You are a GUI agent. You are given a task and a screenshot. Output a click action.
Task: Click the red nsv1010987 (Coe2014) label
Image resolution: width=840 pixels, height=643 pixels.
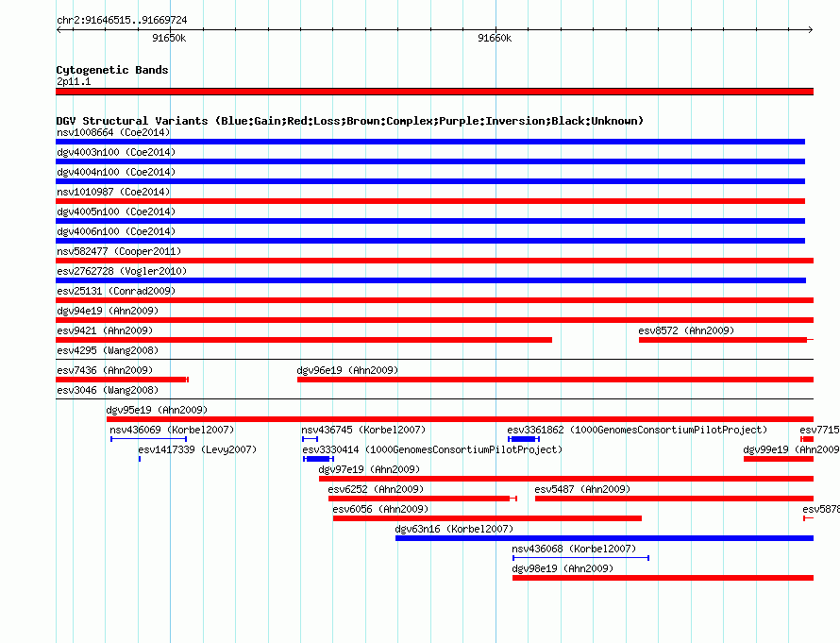113,192
